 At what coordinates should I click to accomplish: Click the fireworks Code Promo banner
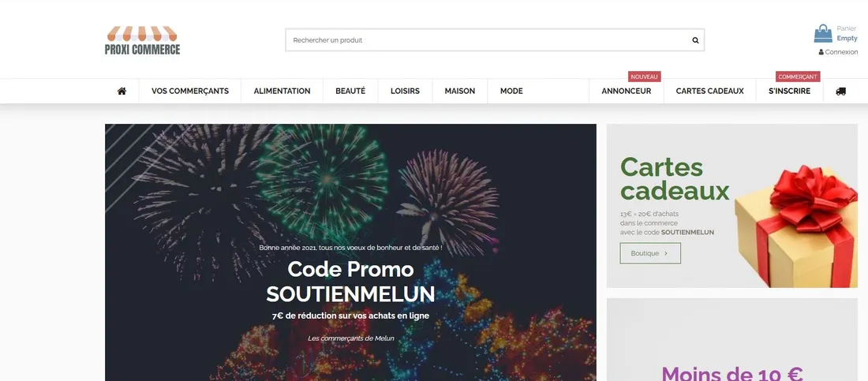(350, 252)
